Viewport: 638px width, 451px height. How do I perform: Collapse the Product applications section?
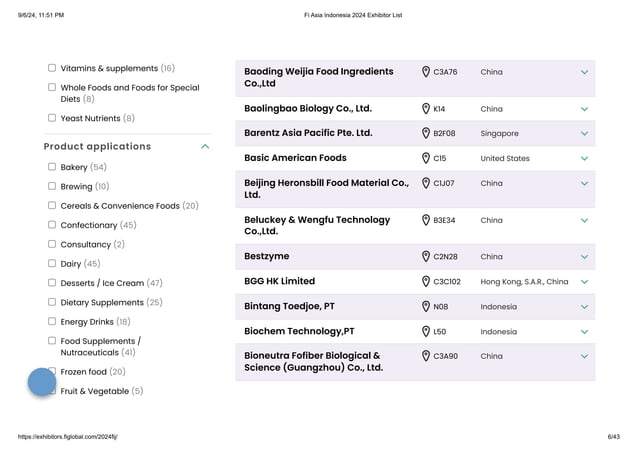pyautogui.click(x=205, y=147)
